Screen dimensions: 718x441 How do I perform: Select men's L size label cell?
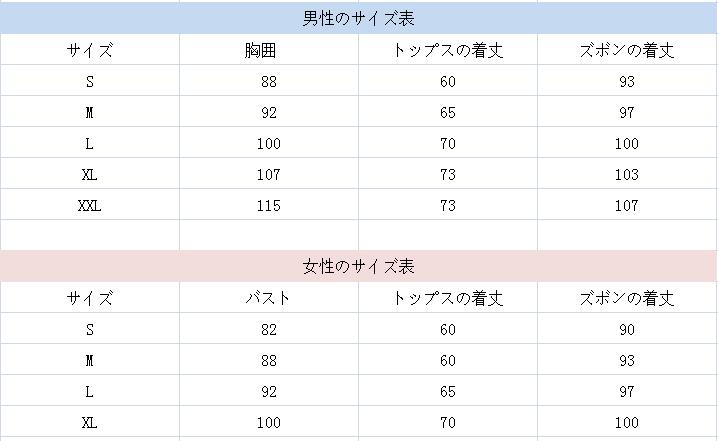pos(90,143)
